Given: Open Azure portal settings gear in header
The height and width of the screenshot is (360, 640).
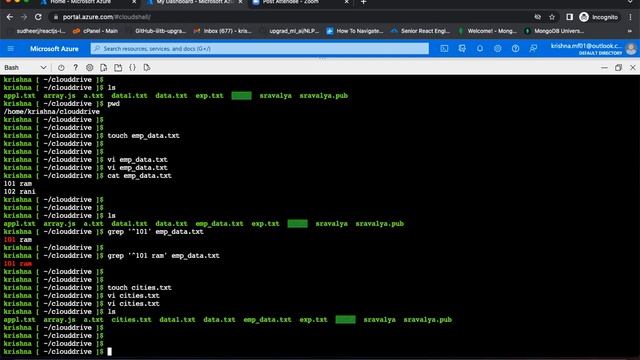Looking at the screenshot, I should [x=498, y=49].
